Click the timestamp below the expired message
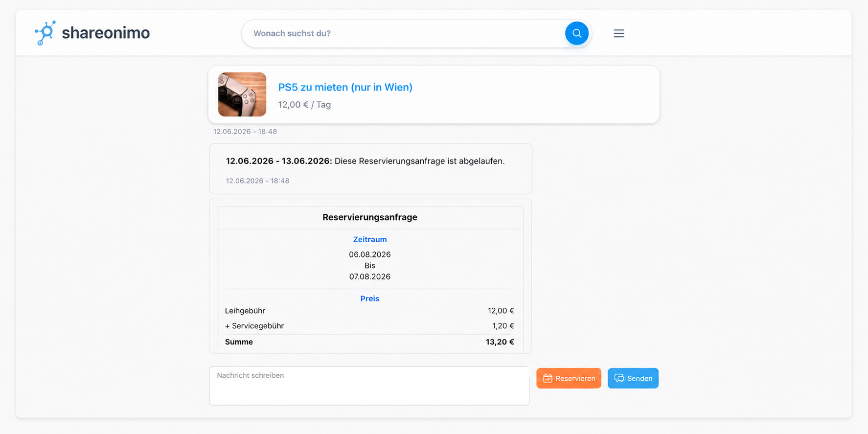Screen dimensions: 868x434 [257, 181]
